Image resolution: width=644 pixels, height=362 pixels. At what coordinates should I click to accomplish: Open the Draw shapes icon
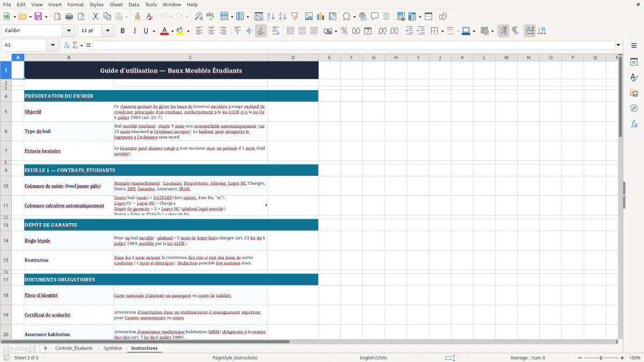pos(443,17)
